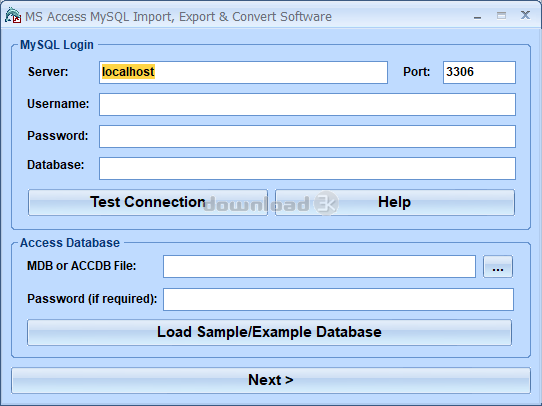Click the application icon in the title bar

click(13, 16)
